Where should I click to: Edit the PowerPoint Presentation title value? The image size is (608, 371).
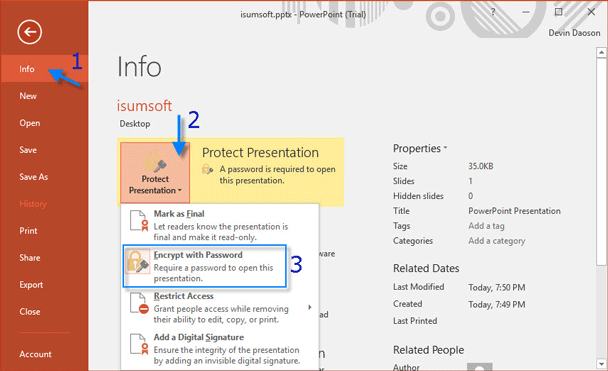tap(515, 211)
